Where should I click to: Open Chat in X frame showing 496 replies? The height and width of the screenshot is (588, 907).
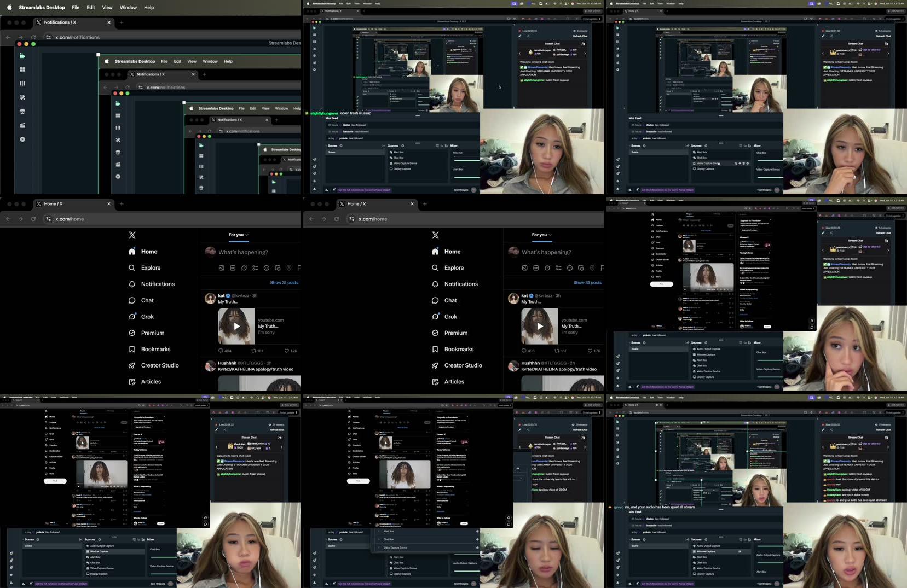point(444,300)
